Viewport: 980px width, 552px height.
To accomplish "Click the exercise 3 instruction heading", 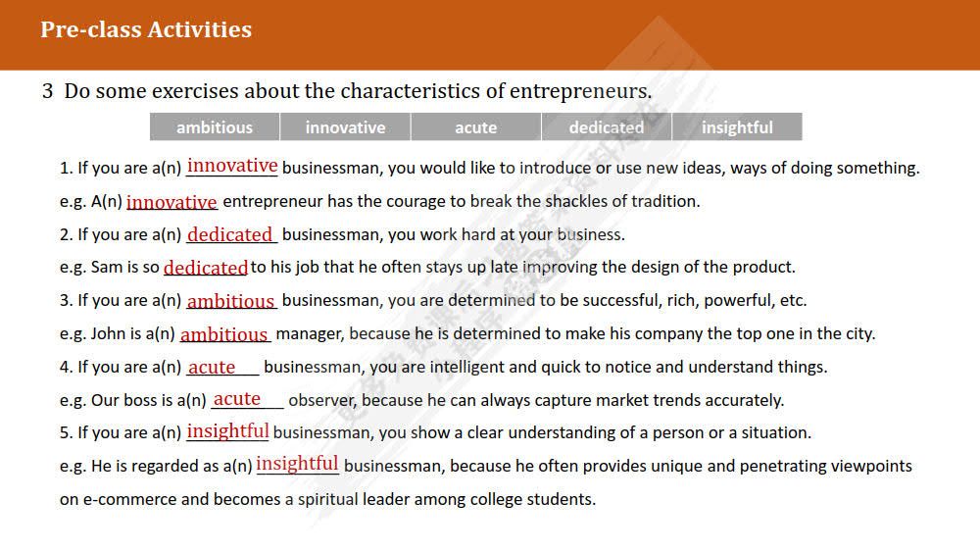I will 347,91.
